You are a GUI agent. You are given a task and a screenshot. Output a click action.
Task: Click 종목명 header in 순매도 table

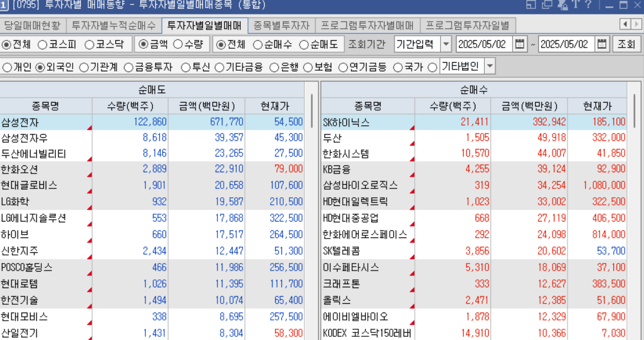click(x=46, y=106)
